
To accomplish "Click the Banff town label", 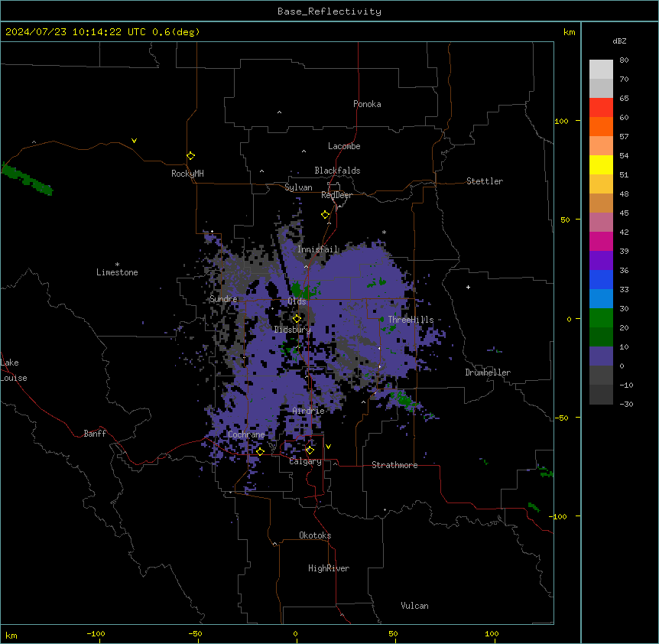I will pos(95,434).
